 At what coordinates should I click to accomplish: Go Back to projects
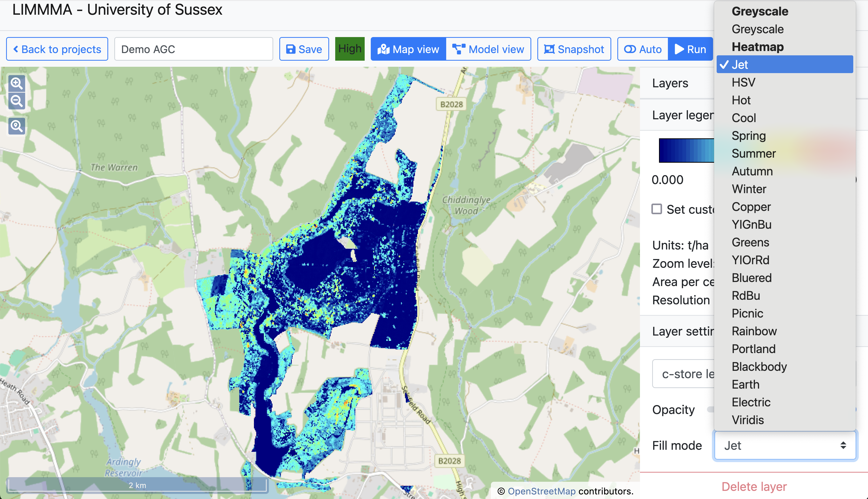click(57, 49)
